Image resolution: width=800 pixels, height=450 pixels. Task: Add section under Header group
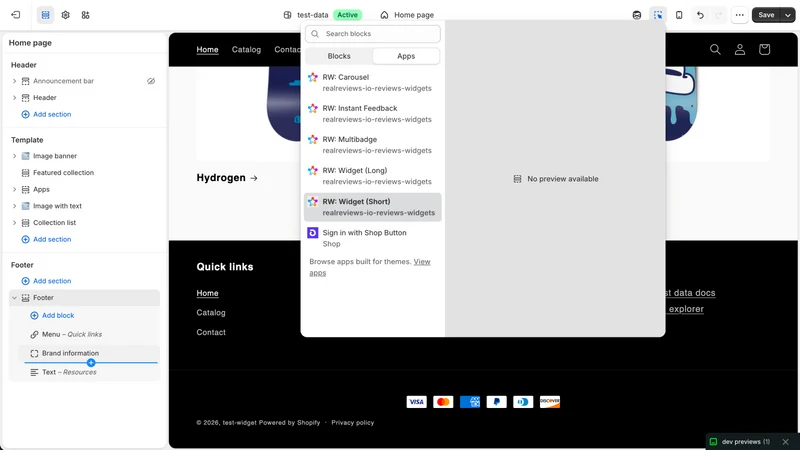(x=46, y=114)
